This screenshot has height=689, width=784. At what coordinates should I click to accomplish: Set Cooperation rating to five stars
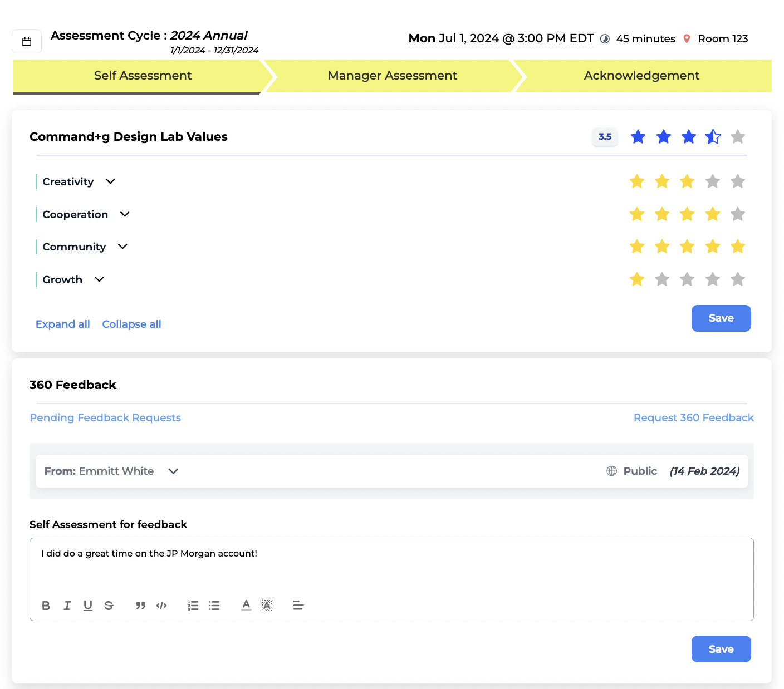click(738, 214)
